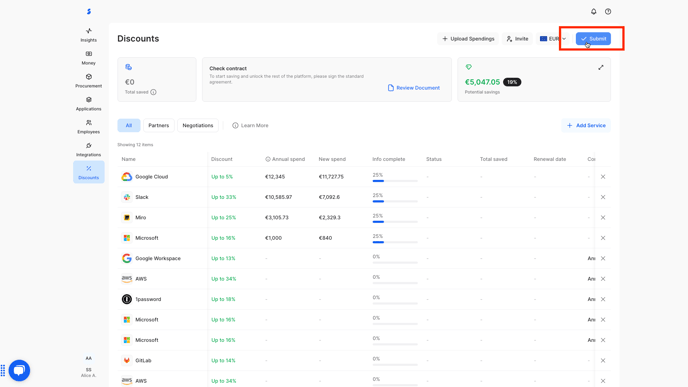Click the Invite button
This screenshot has height=387, width=688.
(x=517, y=39)
